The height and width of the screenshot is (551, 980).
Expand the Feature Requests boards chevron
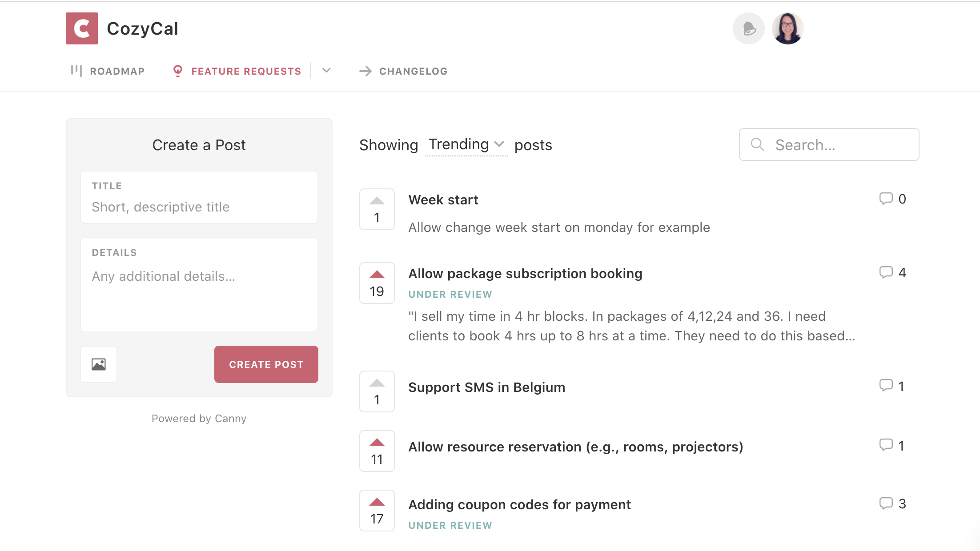click(x=326, y=71)
